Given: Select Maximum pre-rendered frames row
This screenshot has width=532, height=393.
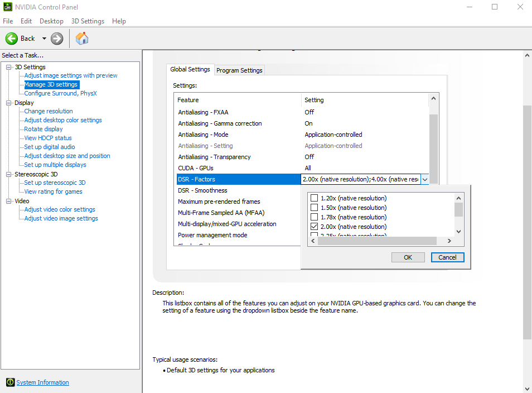Looking at the screenshot, I should [x=239, y=202].
